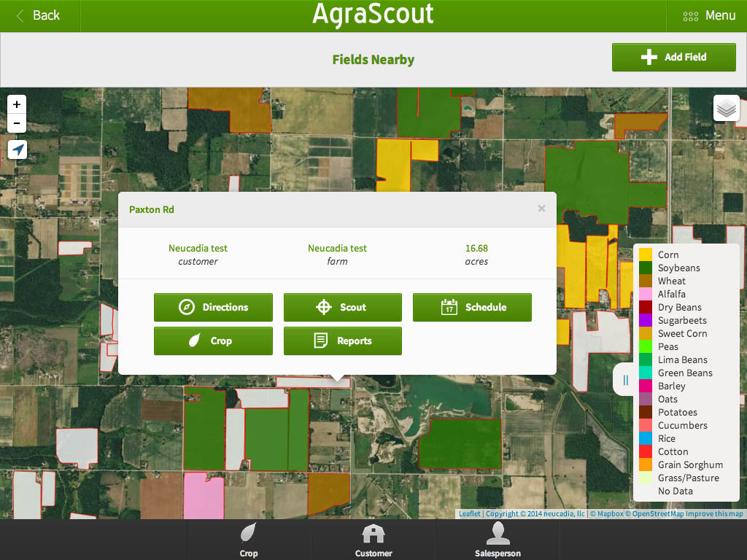Image resolution: width=747 pixels, height=560 pixels.
Task: Click the Oats legend label
Action: point(667,399)
